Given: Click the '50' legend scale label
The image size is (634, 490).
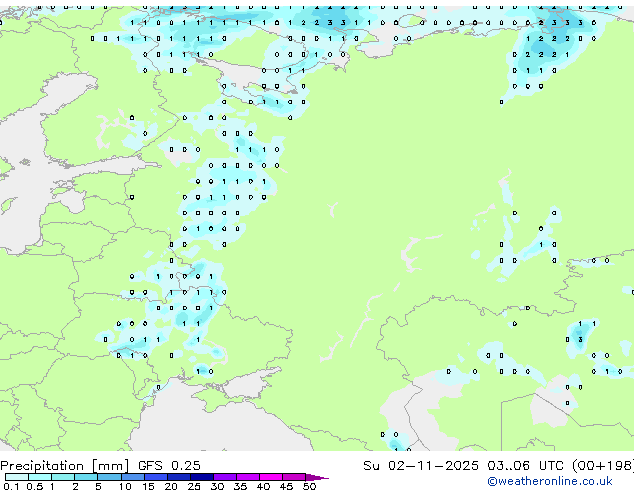Looking at the screenshot, I should (310, 486).
